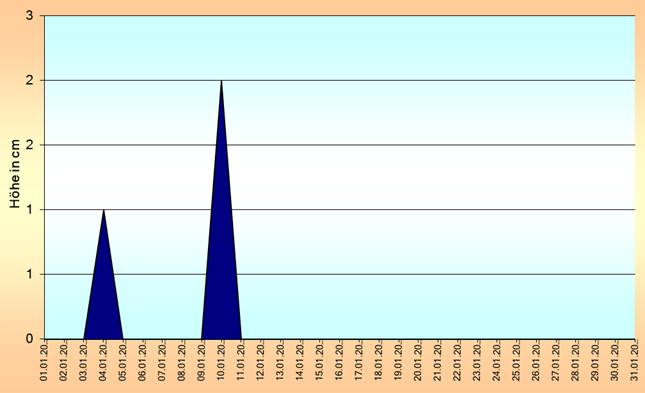Click the date label "19.01.20"
Viewport: 645px width, 393px height.
tap(399, 362)
